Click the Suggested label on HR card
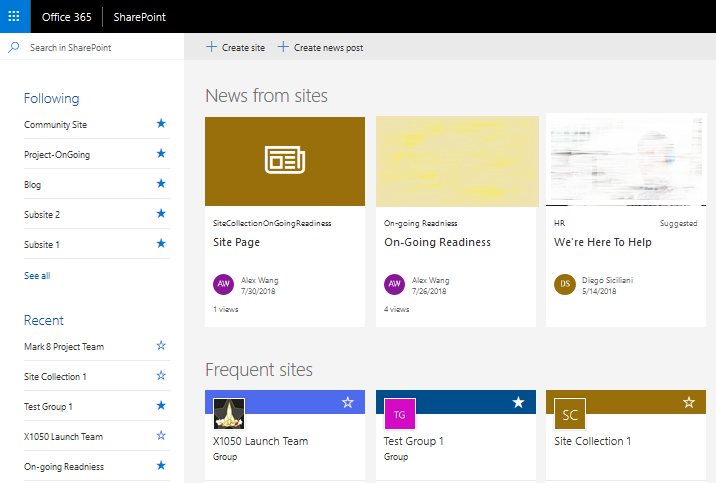The width and height of the screenshot is (716, 483). pyautogui.click(x=679, y=223)
